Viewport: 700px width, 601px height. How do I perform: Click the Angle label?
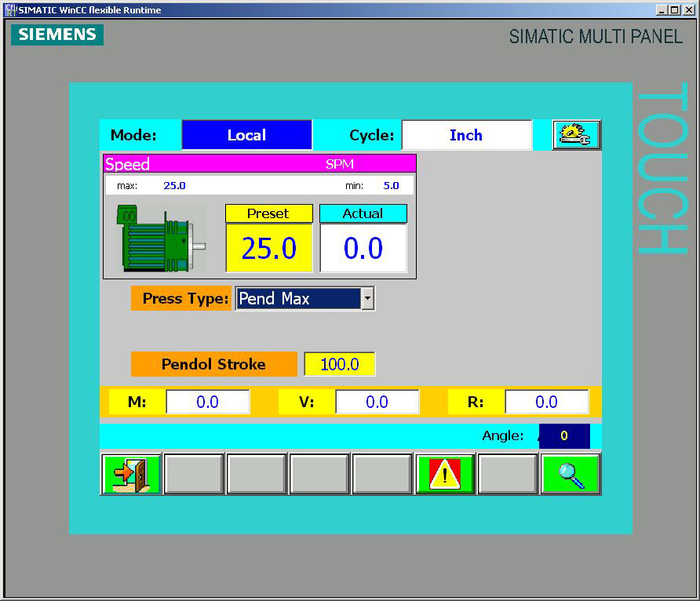[x=503, y=435]
